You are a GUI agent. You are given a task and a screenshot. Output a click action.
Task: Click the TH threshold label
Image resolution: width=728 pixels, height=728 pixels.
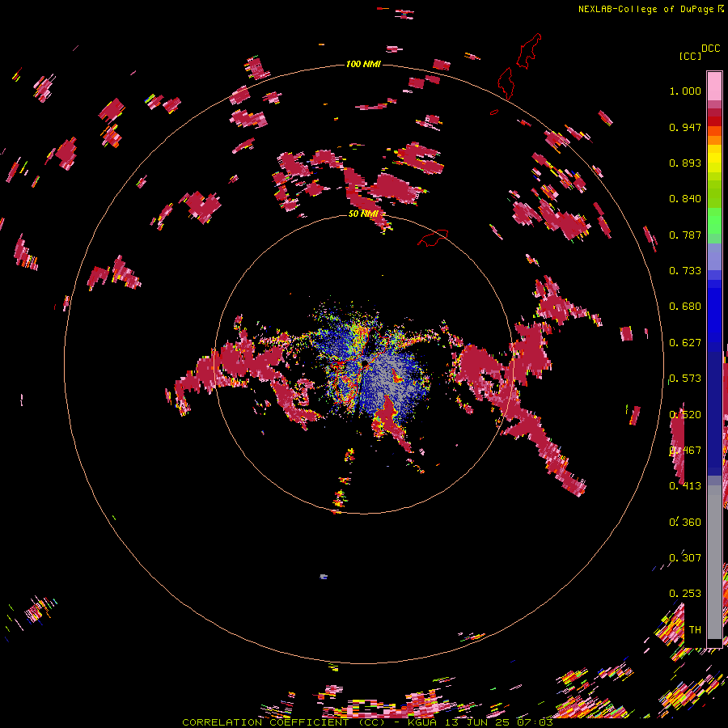click(695, 629)
